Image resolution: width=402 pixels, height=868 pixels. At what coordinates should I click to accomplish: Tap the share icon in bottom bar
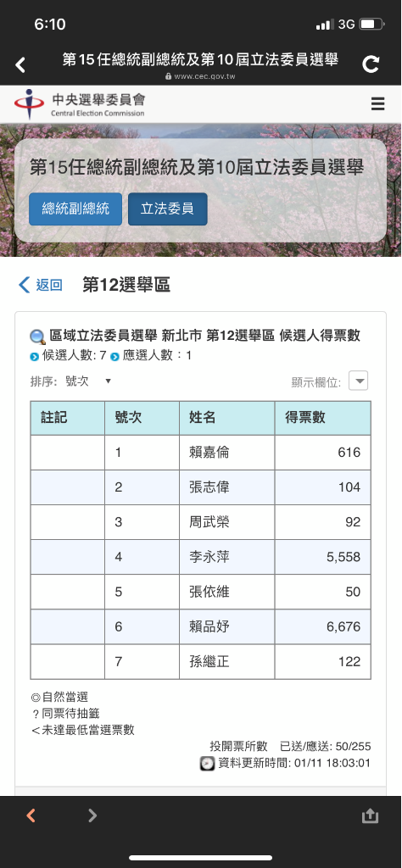370,815
